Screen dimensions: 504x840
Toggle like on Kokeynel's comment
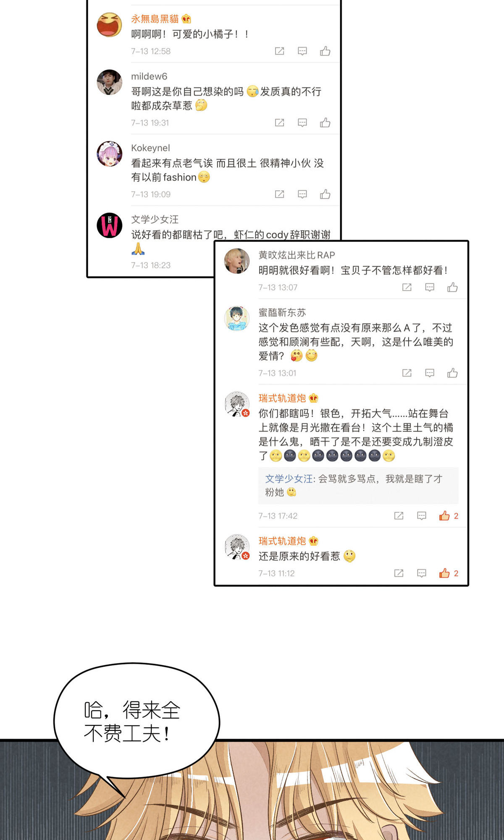325,194
